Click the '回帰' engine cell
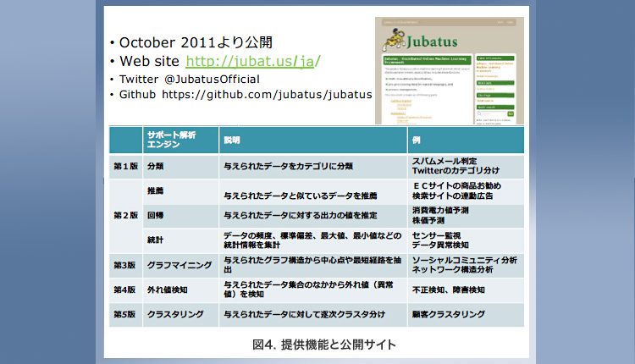Viewport: 635px width, 364px height. point(180,216)
